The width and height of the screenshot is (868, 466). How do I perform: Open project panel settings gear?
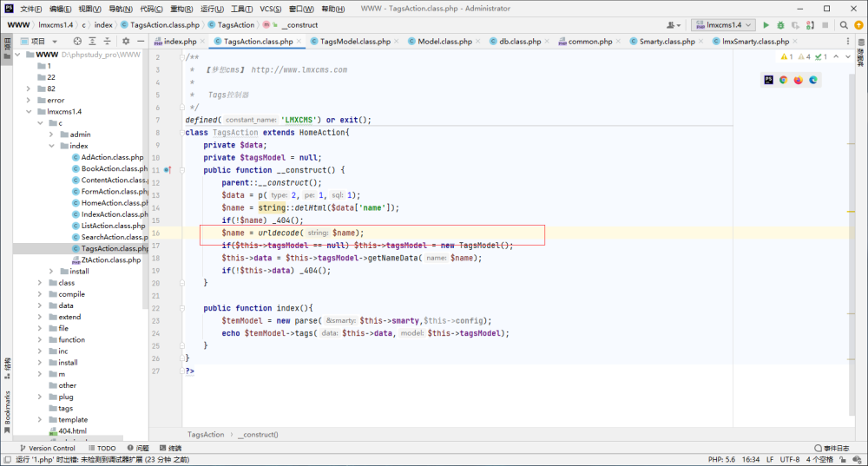(126, 41)
